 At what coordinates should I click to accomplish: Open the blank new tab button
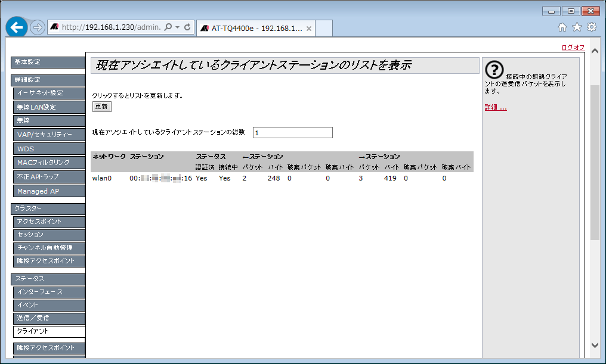(x=323, y=28)
